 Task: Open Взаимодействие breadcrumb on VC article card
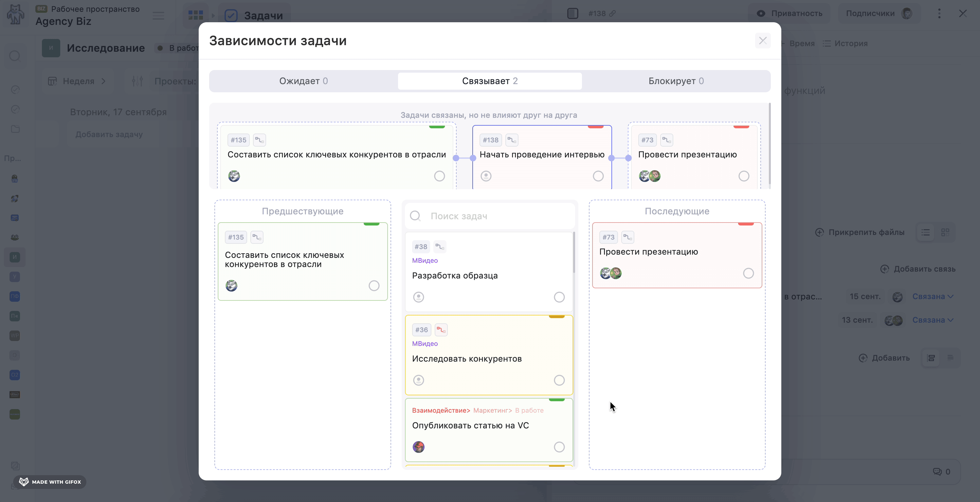click(441, 410)
